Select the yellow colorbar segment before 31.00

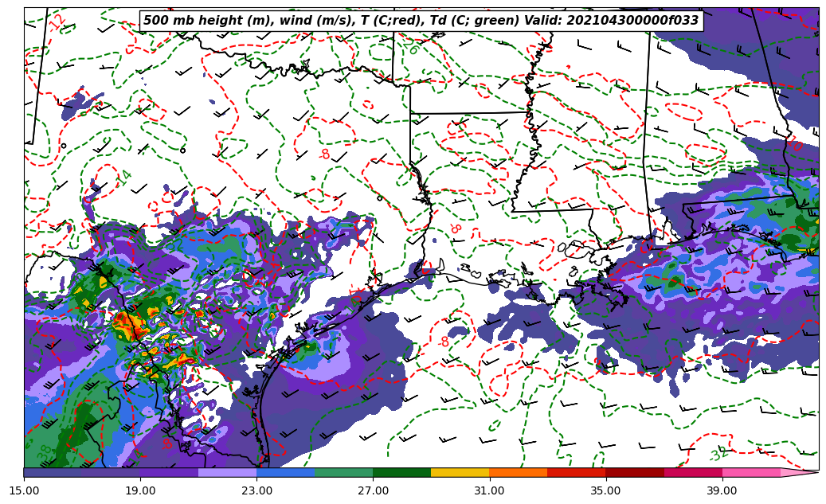click(x=460, y=472)
